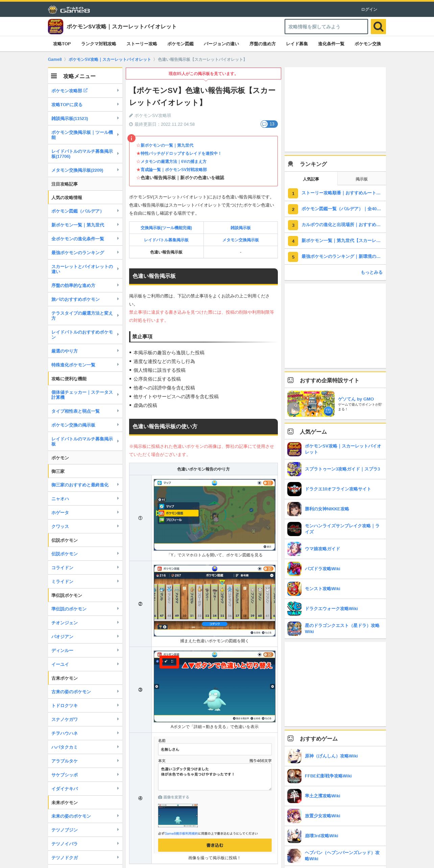
Task: Click the Game8 breadcrumb link
Action: coord(55,59)
